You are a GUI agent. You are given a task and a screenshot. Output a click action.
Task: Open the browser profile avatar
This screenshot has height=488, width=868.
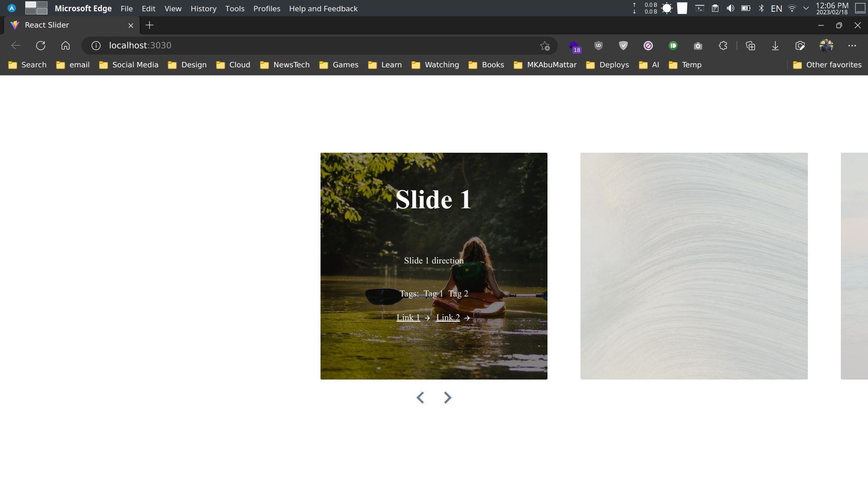(827, 46)
